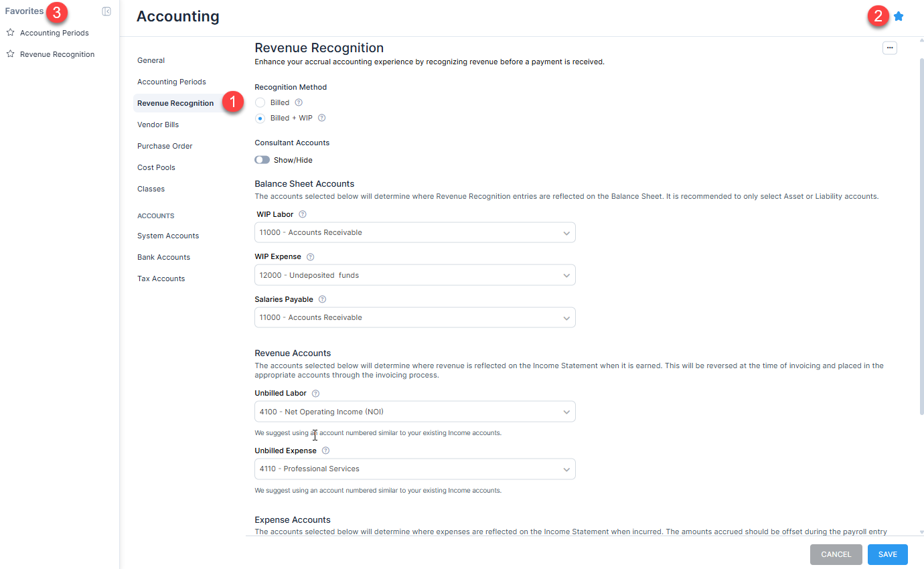Select the Billed recognition method
This screenshot has height=569, width=924.
(x=260, y=102)
